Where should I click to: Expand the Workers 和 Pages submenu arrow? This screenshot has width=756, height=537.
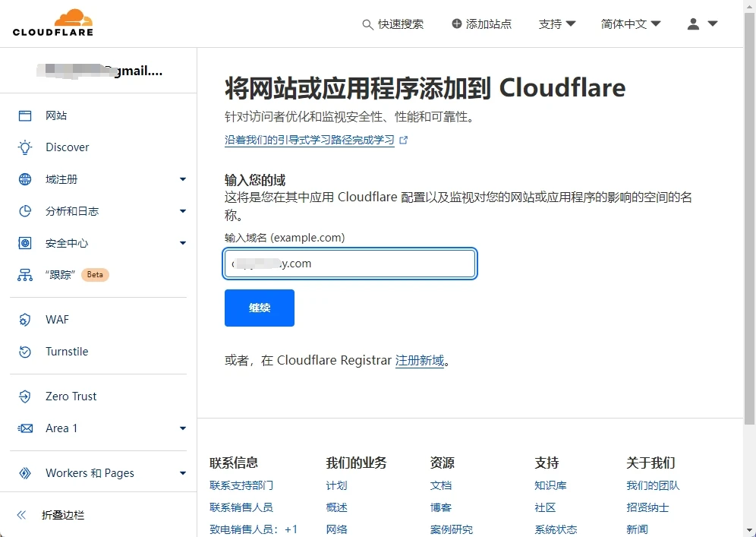tap(183, 473)
